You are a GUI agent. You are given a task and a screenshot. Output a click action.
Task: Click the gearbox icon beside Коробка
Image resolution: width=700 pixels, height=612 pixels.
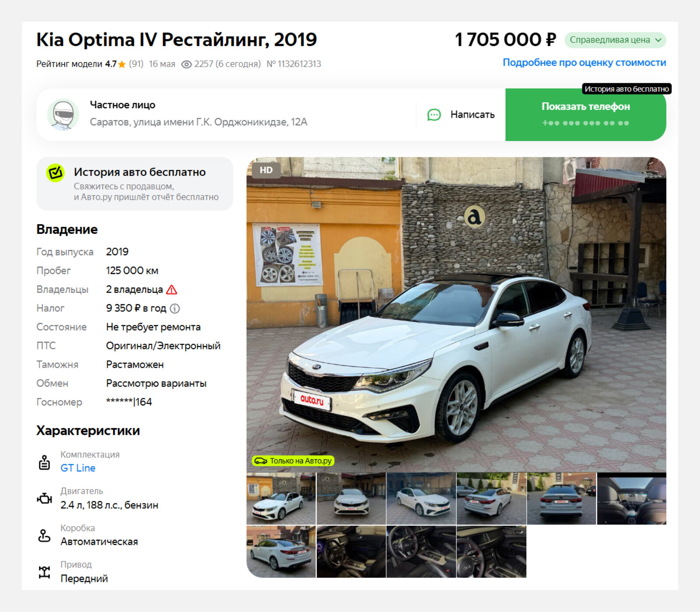click(44, 535)
